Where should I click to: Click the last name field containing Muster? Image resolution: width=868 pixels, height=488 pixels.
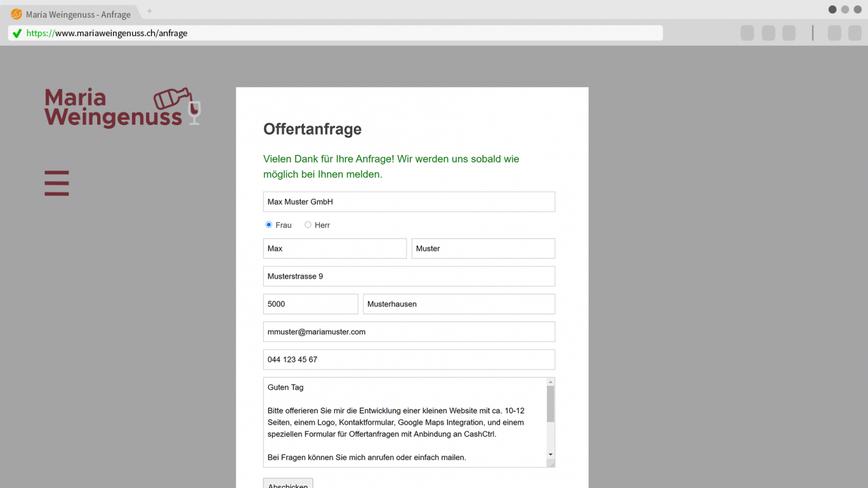(x=483, y=249)
